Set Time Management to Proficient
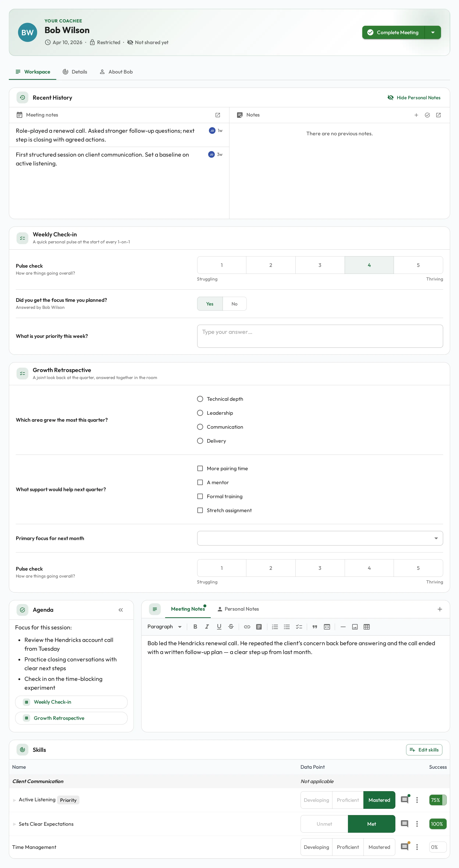Viewport: 459px width, 868px height. 348,847
